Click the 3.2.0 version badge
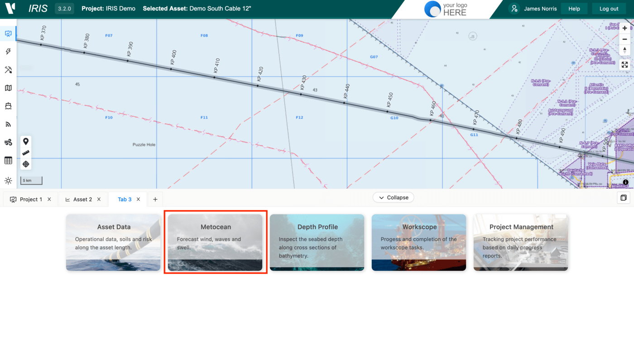 point(64,9)
